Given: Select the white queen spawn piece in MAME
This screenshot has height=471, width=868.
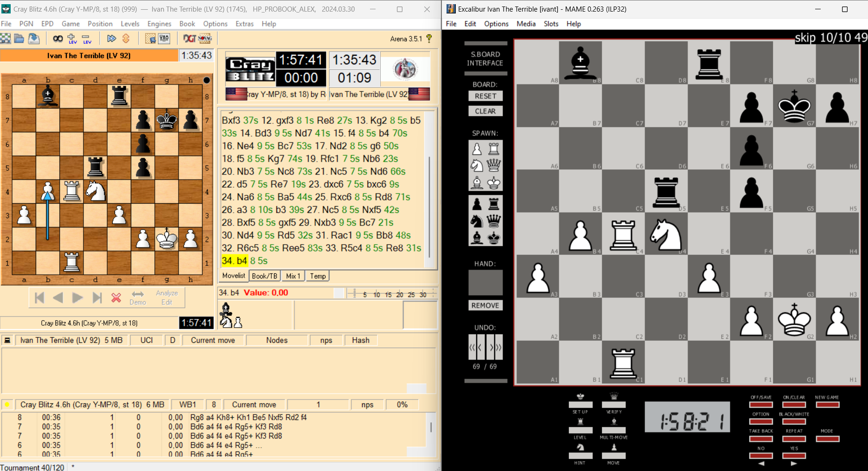Looking at the screenshot, I should point(494,166).
